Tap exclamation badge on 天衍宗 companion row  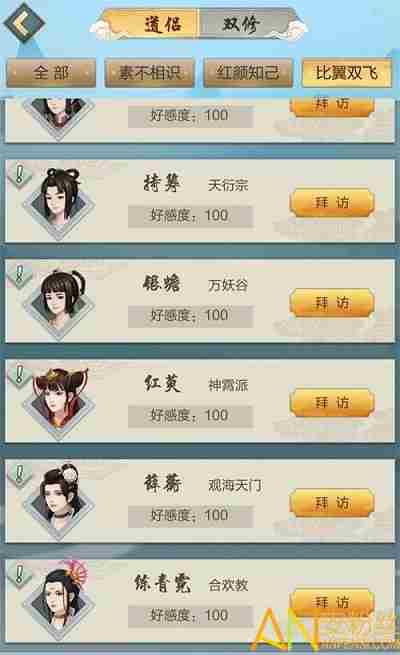pos(19,175)
